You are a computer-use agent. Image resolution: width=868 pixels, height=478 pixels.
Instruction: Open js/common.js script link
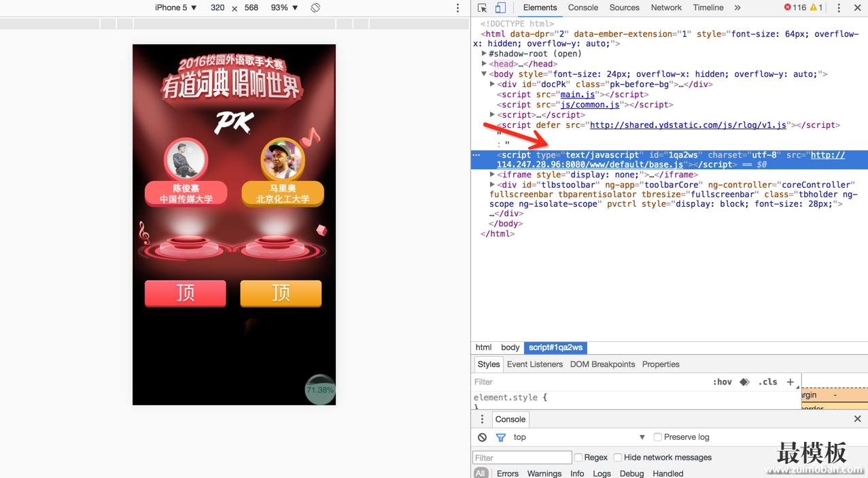[589, 105]
